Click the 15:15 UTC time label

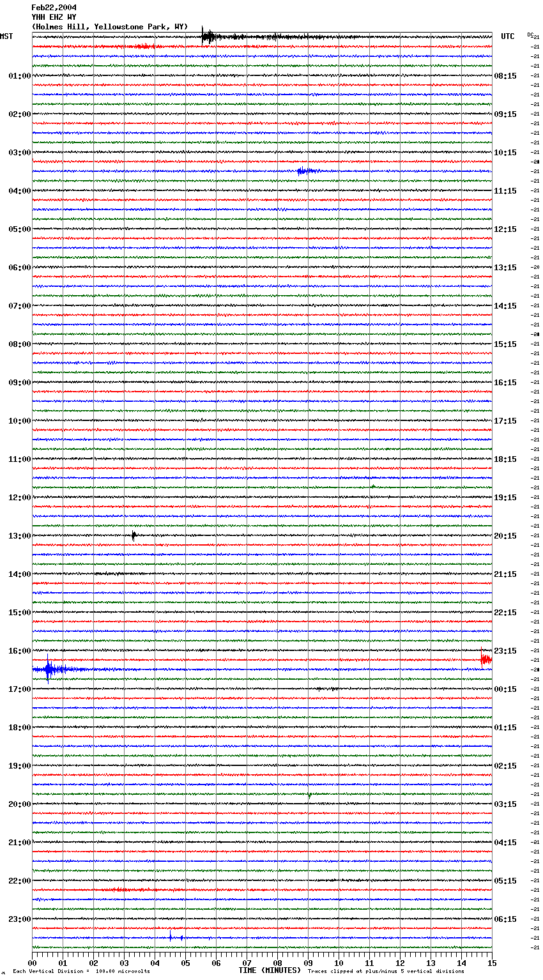pyautogui.click(x=505, y=344)
